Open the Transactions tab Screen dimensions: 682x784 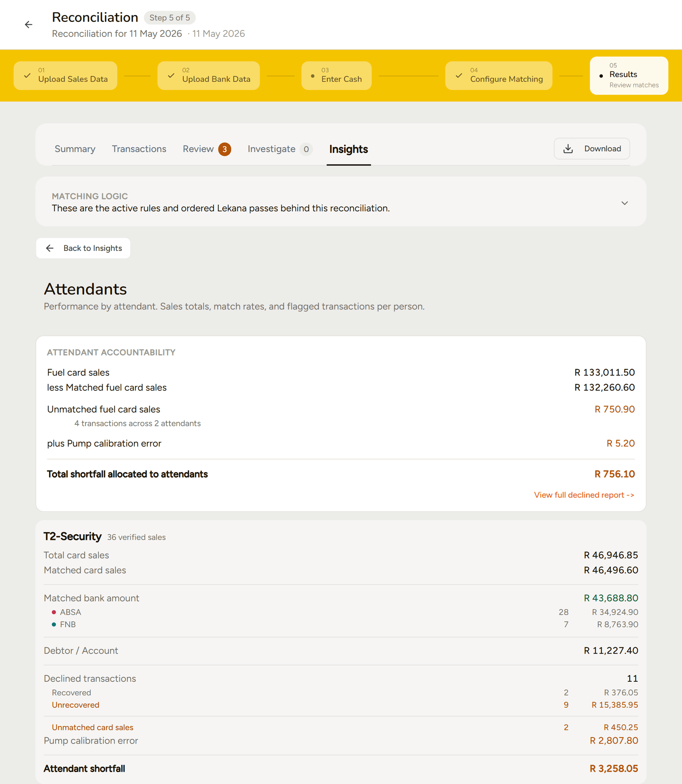coord(139,149)
